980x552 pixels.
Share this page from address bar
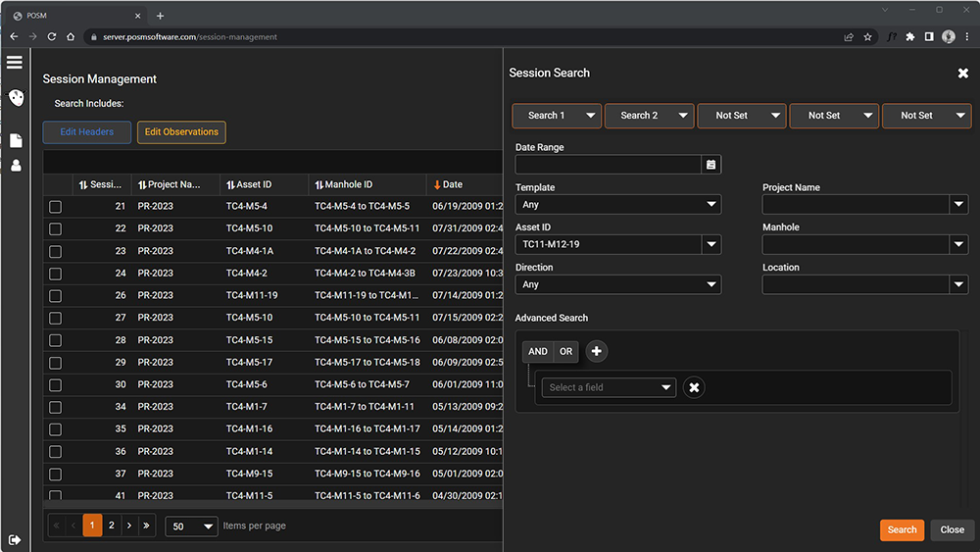pyautogui.click(x=849, y=37)
